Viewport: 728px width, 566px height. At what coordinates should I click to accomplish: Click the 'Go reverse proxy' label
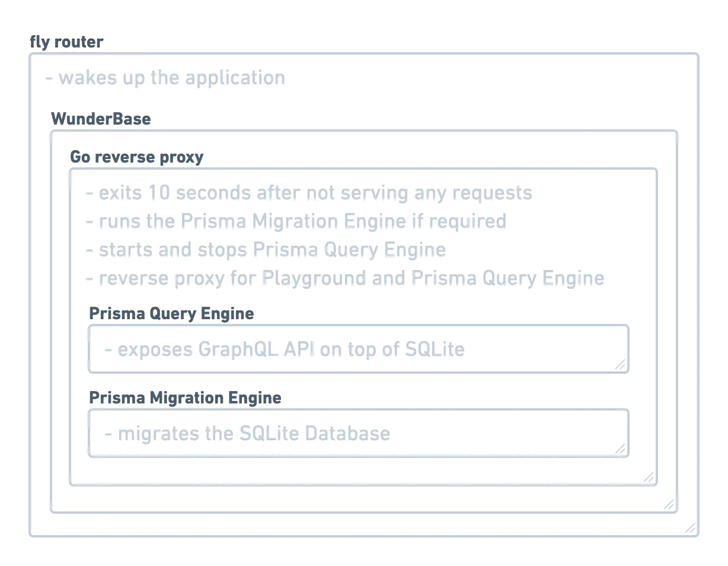click(x=136, y=157)
